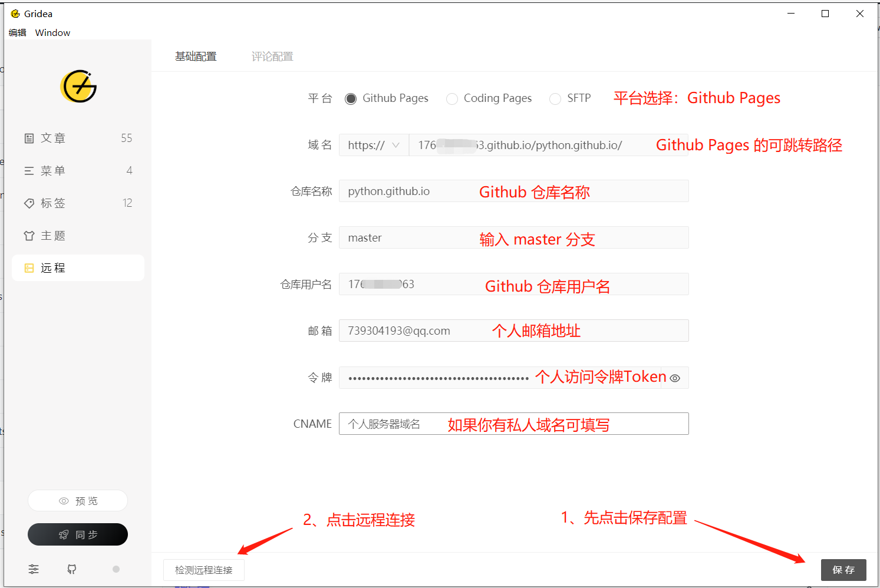
Task: Click the 保存 button
Action: point(843,570)
